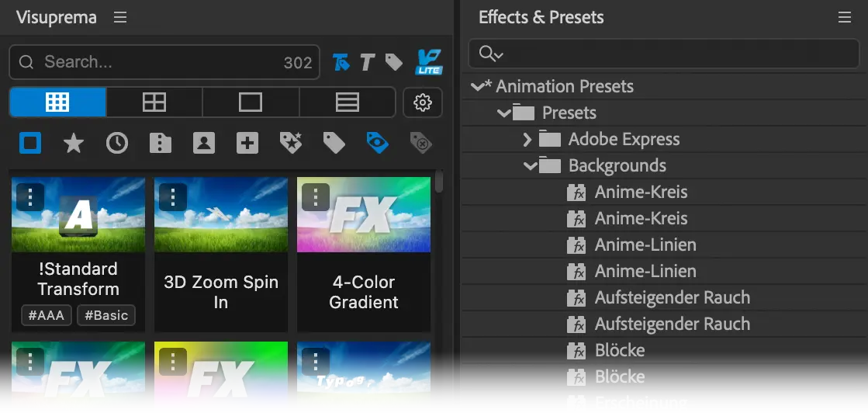Toggle the blue tag visibility eye icon

click(378, 143)
